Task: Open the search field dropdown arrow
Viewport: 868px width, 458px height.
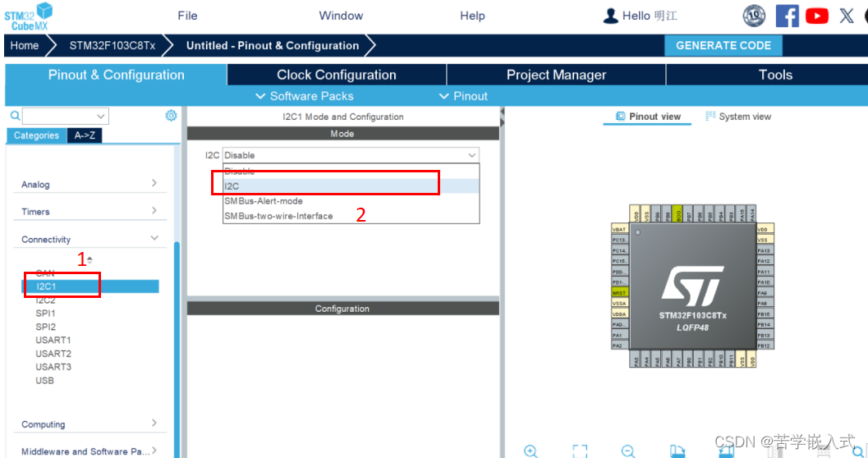Action: point(101,117)
